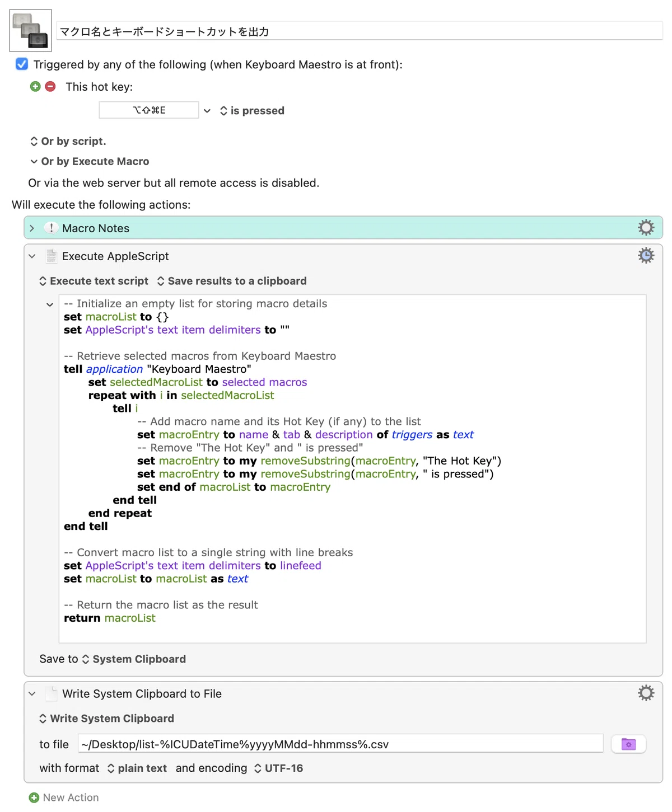Expand the Macro Notes action
The width and height of the screenshot is (672, 812).
pyautogui.click(x=32, y=228)
